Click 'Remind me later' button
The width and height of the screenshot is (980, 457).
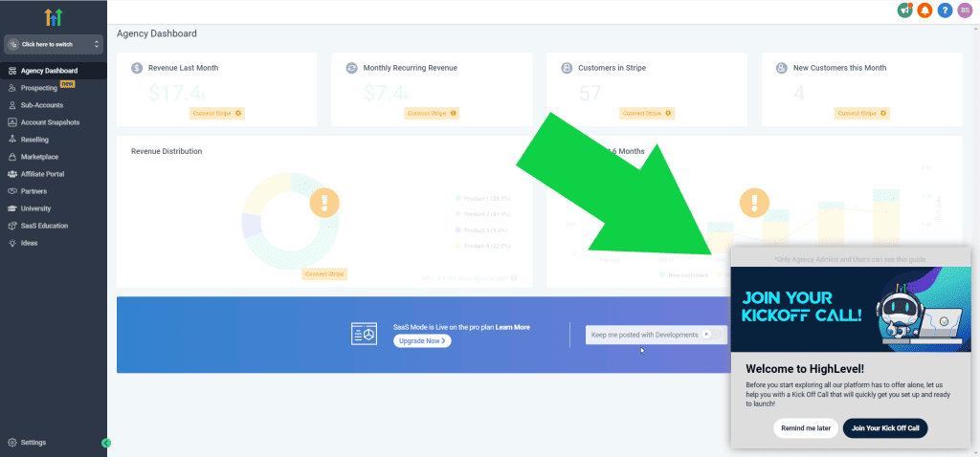[806, 428]
